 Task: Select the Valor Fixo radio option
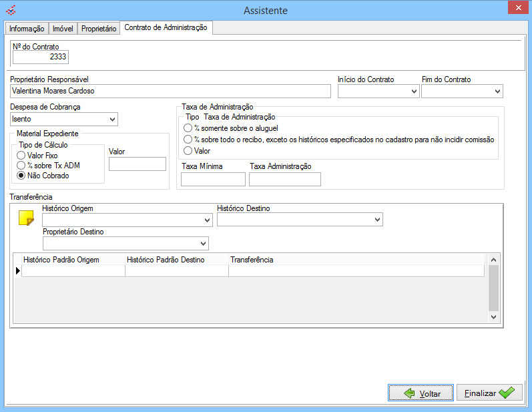[x=21, y=156]
